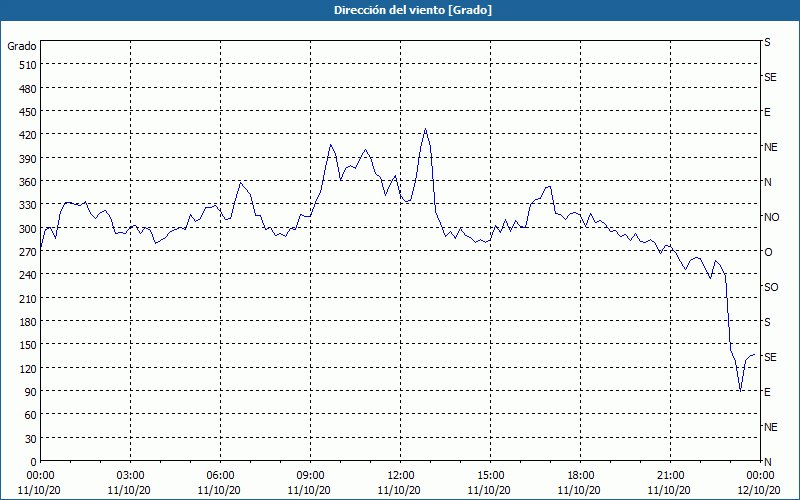800x500 pixels.
Task: Click the 240 degree axis label
Action: click(28, 275)
